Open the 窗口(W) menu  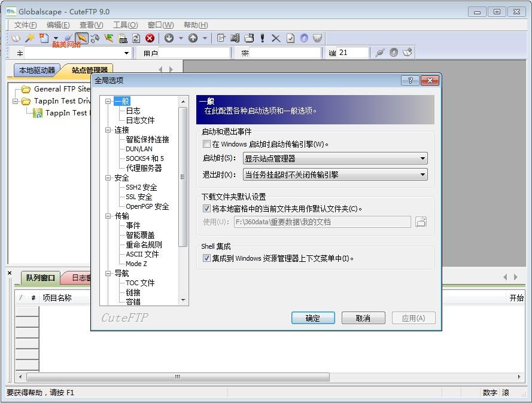tap(160, 25)
